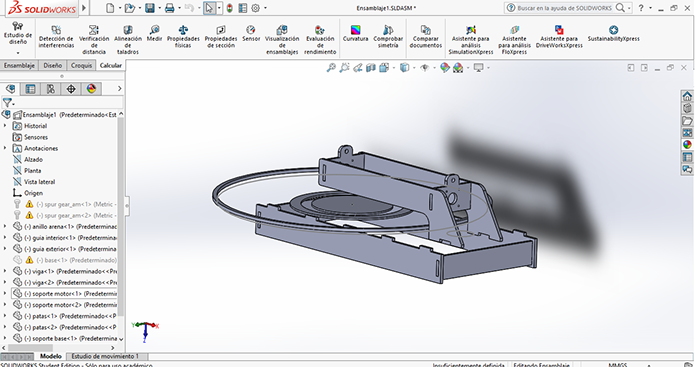
Task: Click the feature tree vertical scrollbar
Action: (121, 217)
